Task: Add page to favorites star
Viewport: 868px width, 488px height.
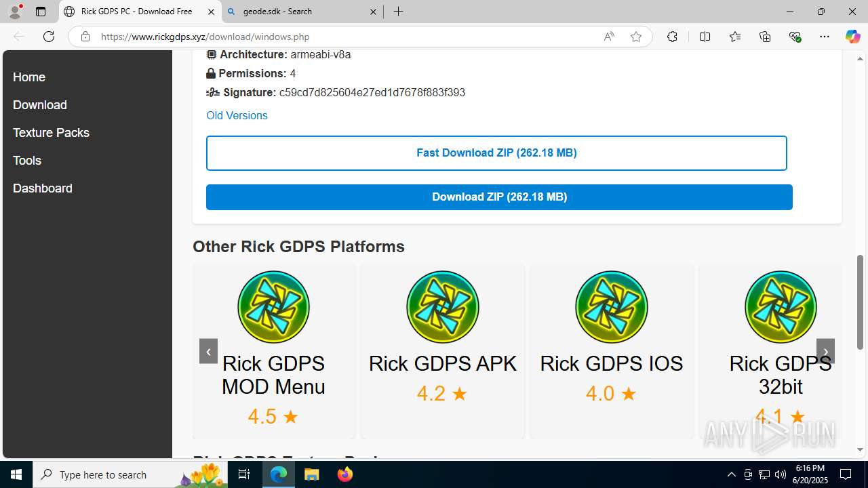Action: 636,37
